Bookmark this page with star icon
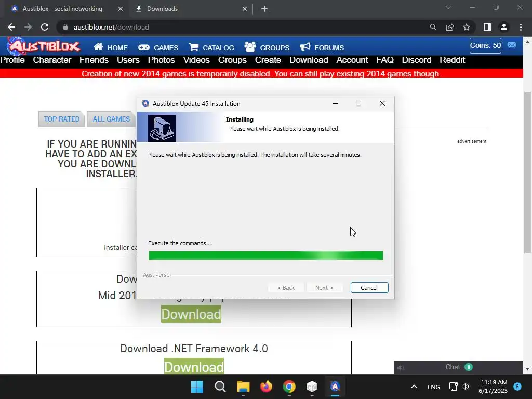 tap(467, 27)
